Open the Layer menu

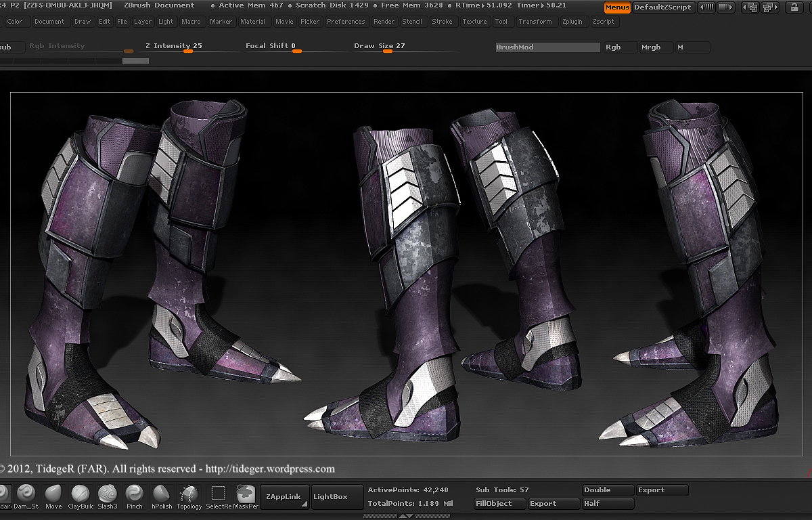(x=143, y=22)
